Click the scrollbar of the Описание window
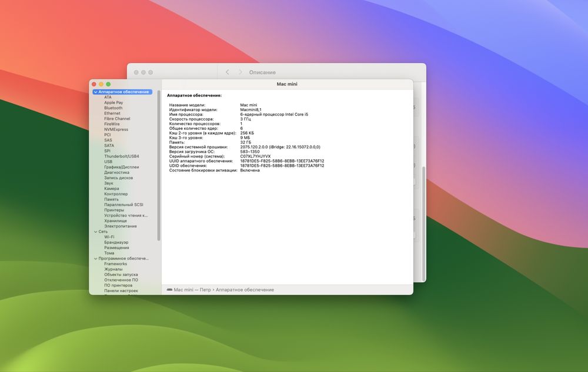 pyautogui.click(x=424, y=224)
